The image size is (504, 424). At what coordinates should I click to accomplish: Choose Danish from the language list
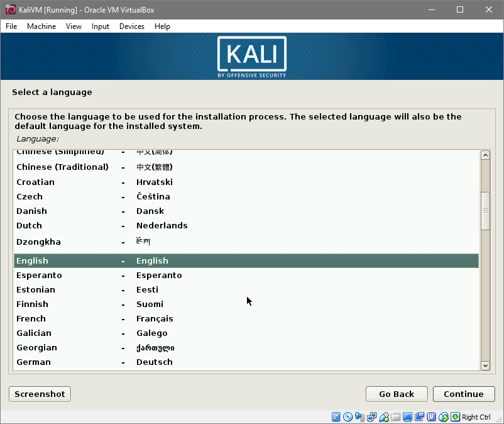[x=246, y=211]
